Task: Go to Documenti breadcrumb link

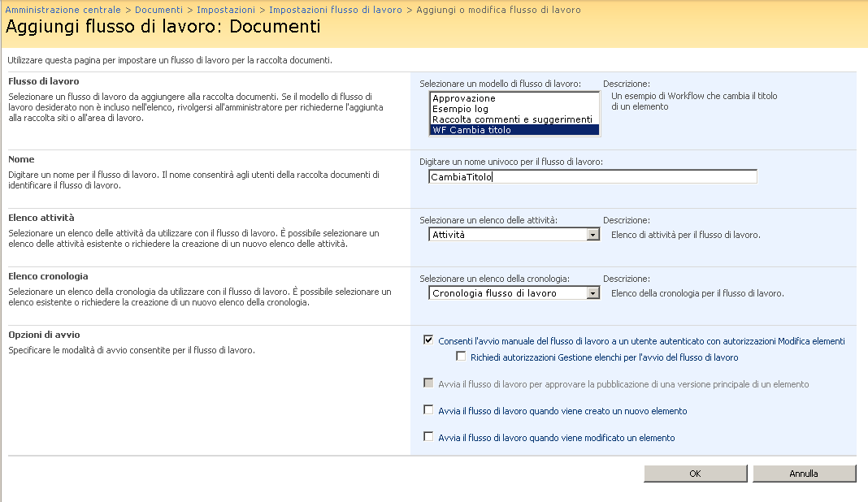Action: pyautogui.click(x=158, y=10)
